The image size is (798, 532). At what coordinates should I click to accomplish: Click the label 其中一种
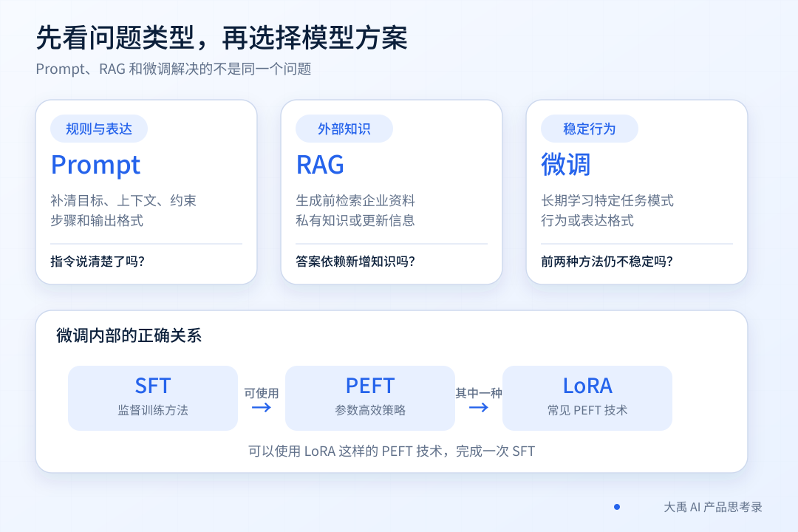point(478,393)
